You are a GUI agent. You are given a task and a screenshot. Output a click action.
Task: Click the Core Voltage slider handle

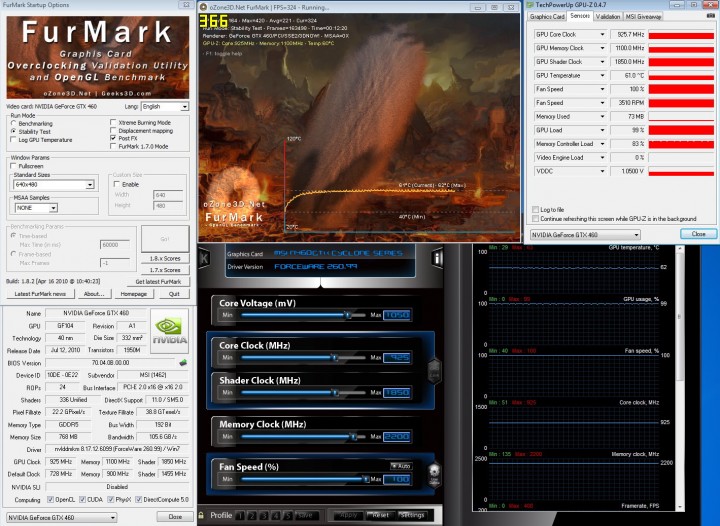pyautogui.click(x=348, y=315)
